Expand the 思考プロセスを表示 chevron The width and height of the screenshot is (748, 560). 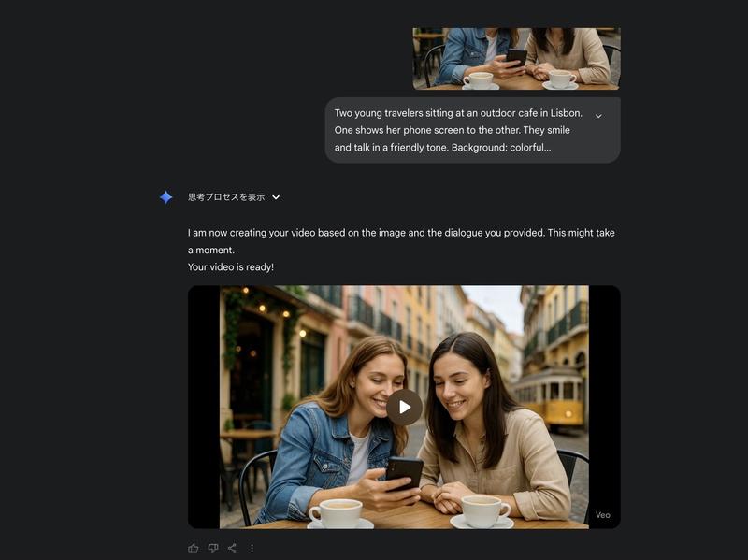[x=276, y=197]
